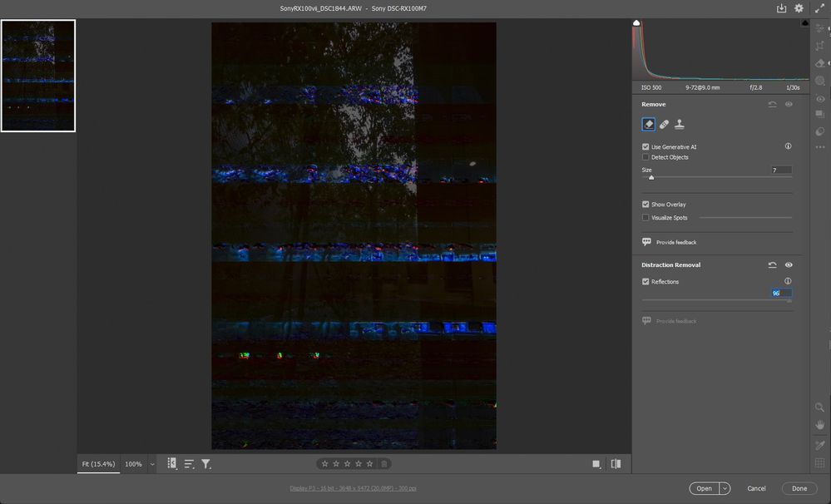Check the Visualize Spots option

point(646,218)
